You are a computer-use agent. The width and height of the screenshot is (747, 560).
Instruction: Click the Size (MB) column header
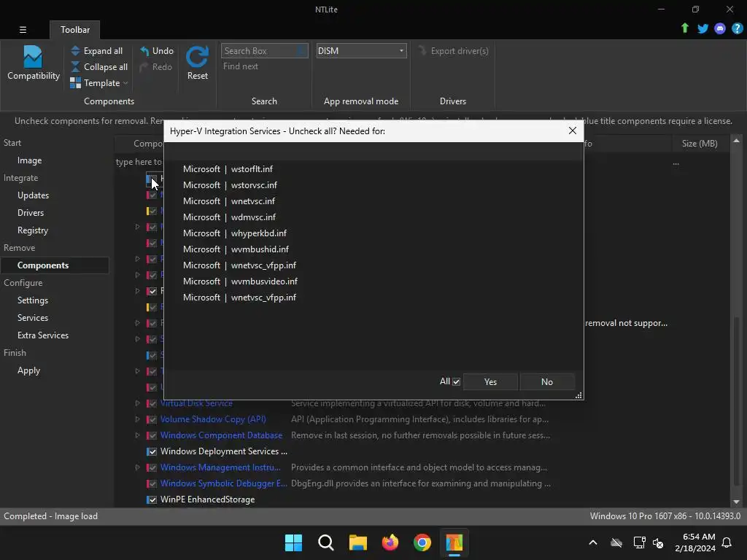700,144
